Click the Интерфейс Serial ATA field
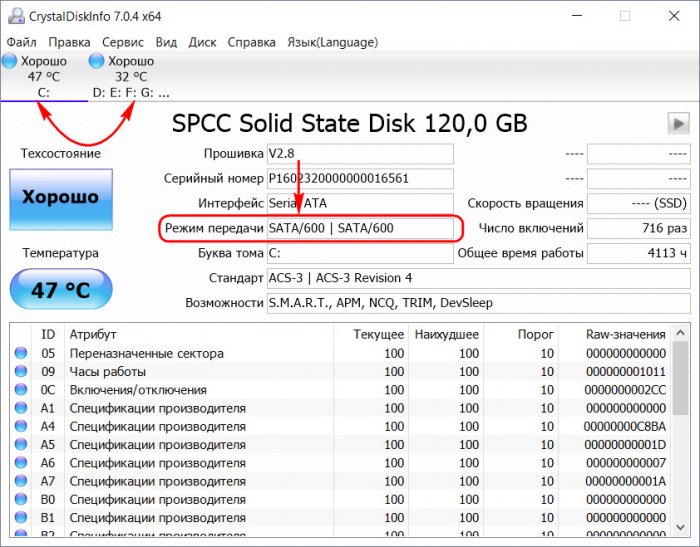This screenshot has height=547, width=700. pos(360,203)
